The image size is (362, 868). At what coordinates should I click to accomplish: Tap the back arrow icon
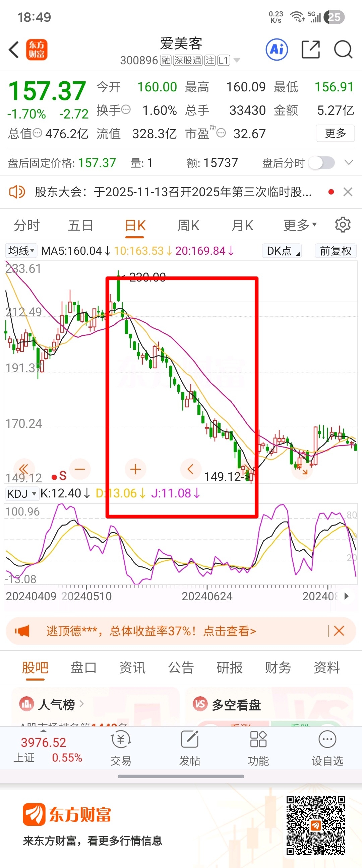[x=13, y=50]
